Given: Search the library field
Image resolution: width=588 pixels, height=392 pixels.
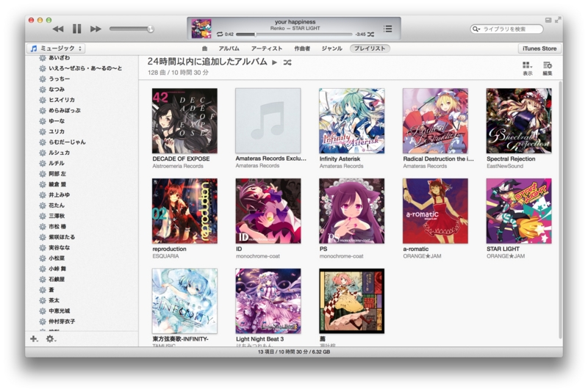Looking at the screenshot, I should [506, 29].
